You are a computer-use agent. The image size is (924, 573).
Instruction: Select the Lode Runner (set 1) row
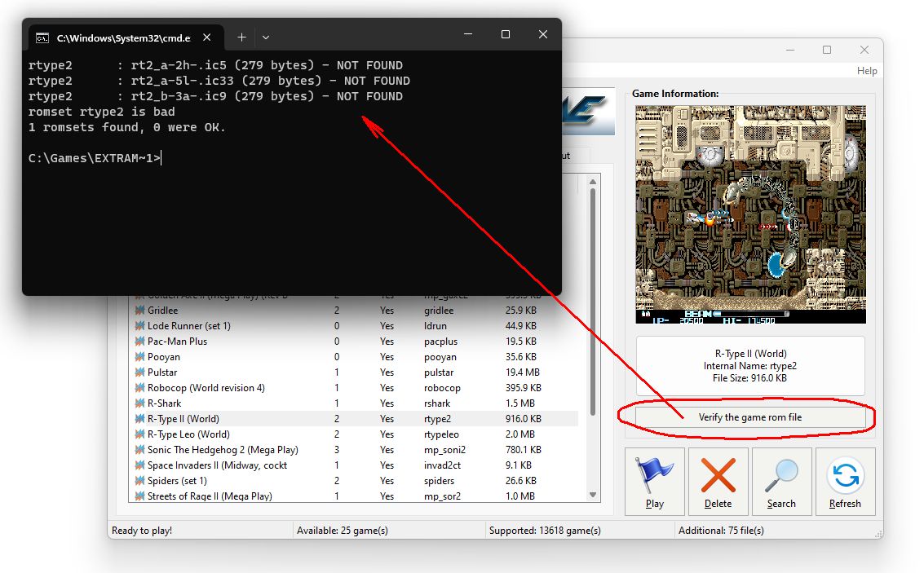pyautogui.click(x=188, y=326)
